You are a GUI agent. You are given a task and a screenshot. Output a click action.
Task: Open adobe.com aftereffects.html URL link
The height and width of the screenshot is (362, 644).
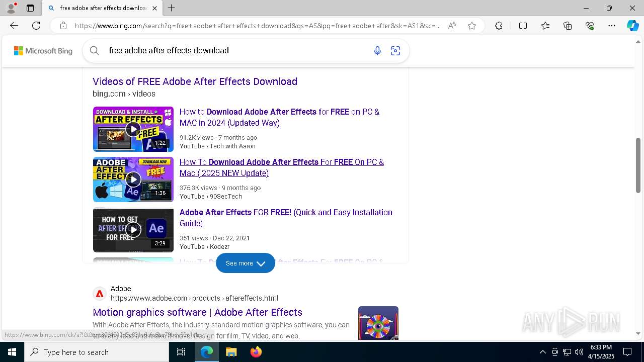pos(194,298)
